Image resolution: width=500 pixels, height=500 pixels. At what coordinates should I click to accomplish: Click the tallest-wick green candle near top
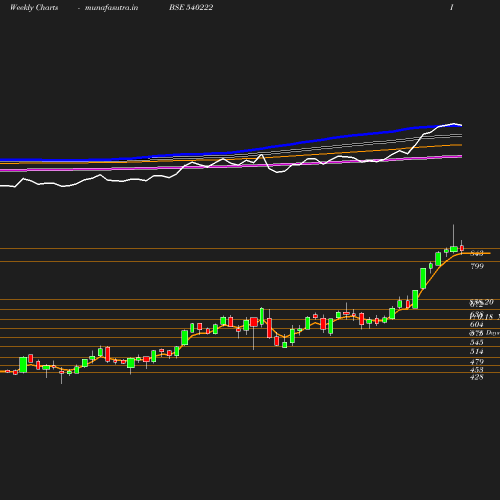click(454, 249)
